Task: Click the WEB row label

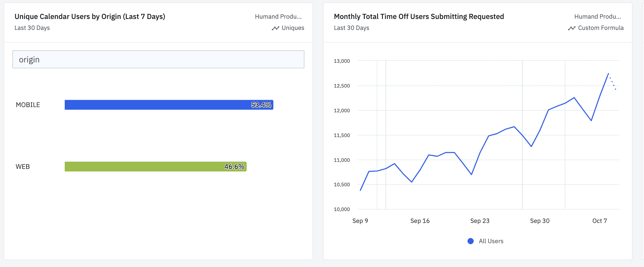Action: tap(23, 167)
